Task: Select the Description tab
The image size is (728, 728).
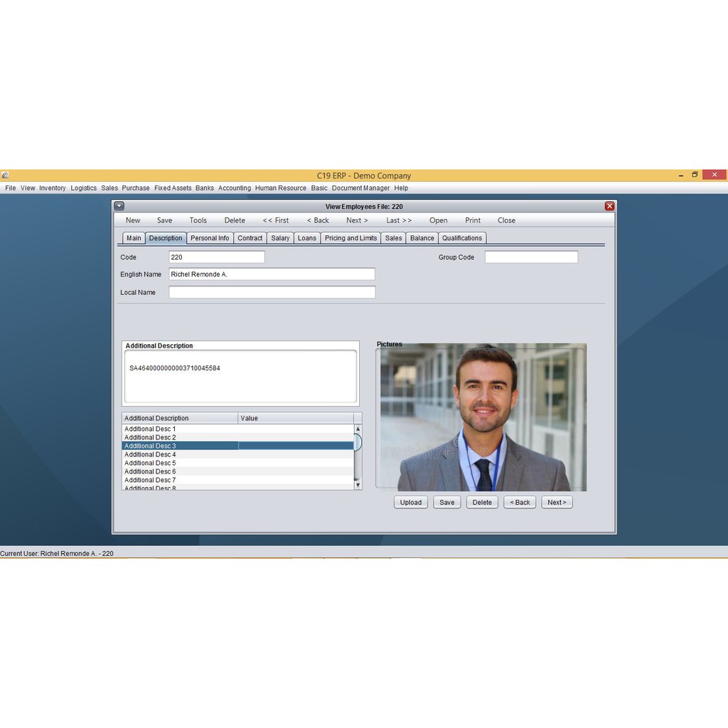Action: click(x=166, y=238)
